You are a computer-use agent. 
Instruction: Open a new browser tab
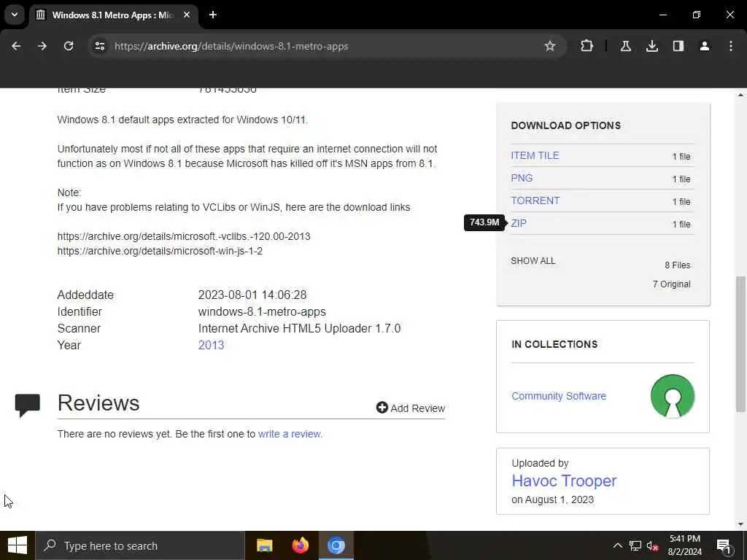[213, 15]
